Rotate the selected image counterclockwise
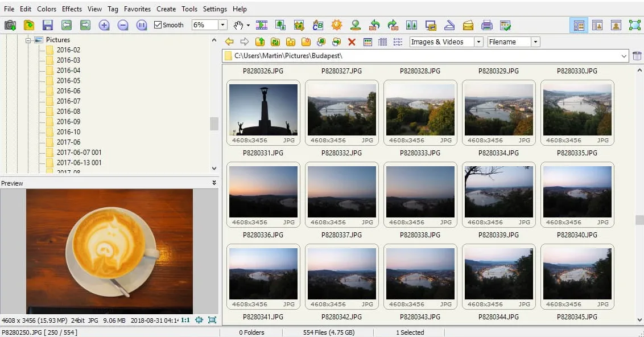This screenshot has height=337, width=644. [375, 24]
